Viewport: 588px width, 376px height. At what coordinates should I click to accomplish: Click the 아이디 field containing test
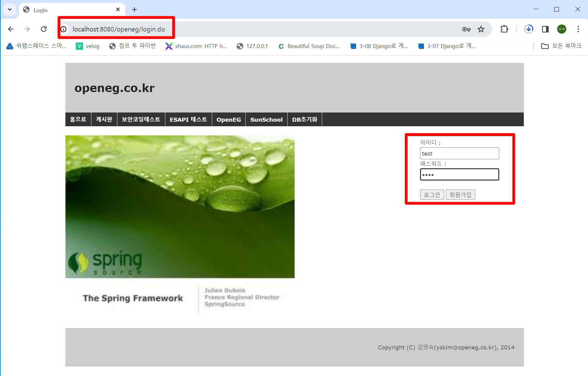[x=459, y=153]
